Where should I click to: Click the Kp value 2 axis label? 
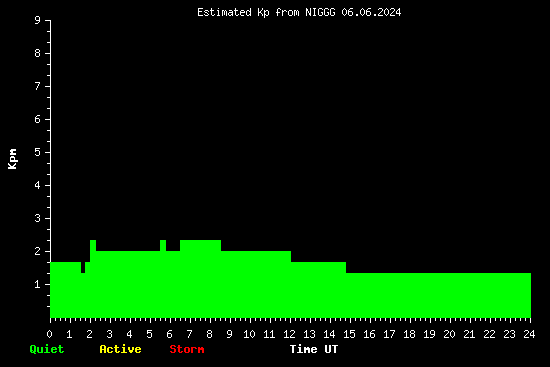[38, 251]
